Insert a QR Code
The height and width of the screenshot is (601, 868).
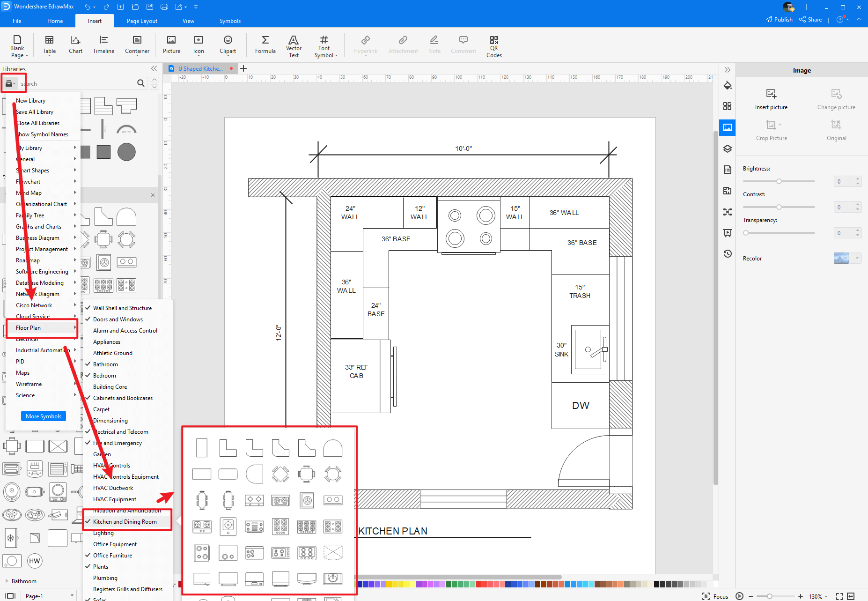click(x=494, y=46)
